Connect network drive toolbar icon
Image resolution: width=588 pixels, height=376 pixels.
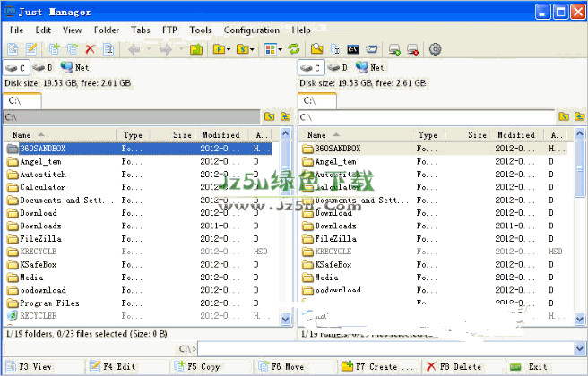(x=394, y=49)
